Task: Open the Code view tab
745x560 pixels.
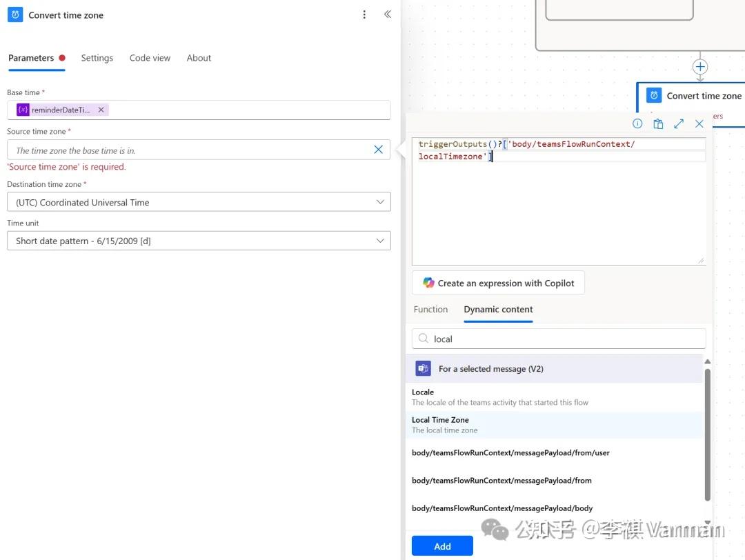Action: [x=150, y=58]
